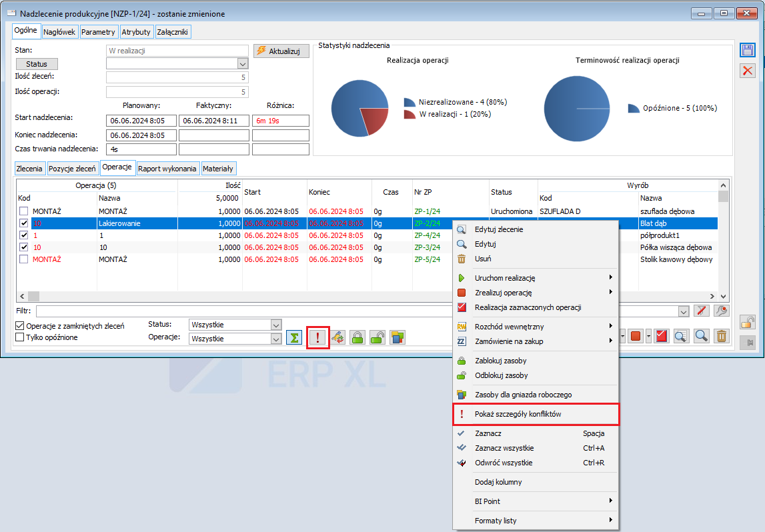Open the Raport wykonania tab
The width and height of the screenshot is (765, 532).
pyautogui.click(x=167, y=169)
